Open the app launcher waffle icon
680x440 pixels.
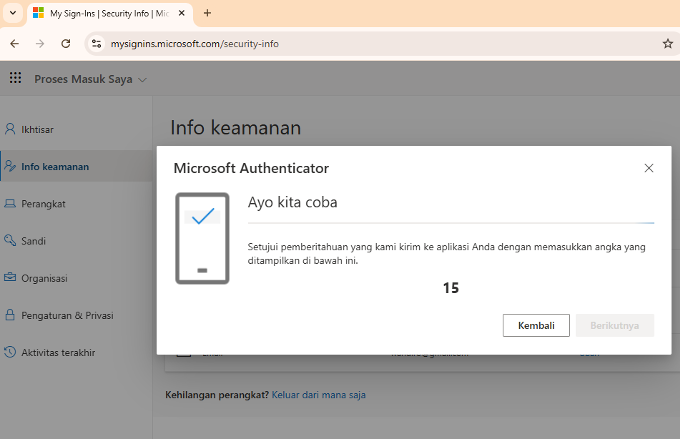pos(15,78)
